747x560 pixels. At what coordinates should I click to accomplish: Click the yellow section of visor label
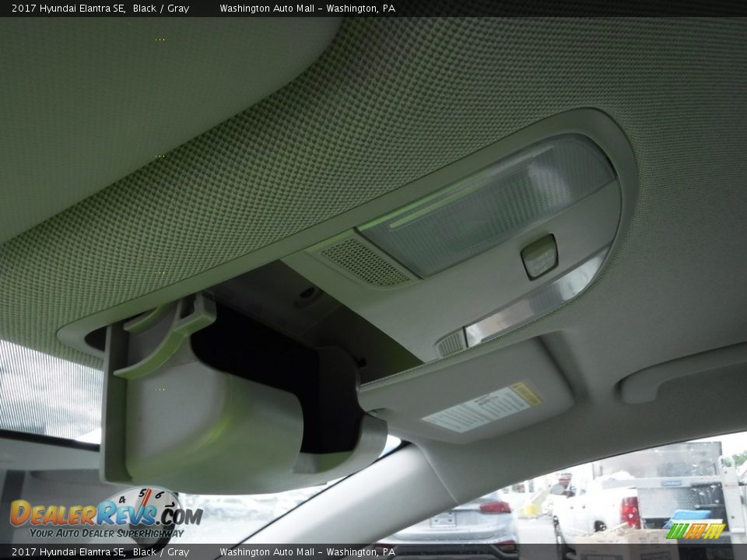pyautogui.click(x=526, y=394)
